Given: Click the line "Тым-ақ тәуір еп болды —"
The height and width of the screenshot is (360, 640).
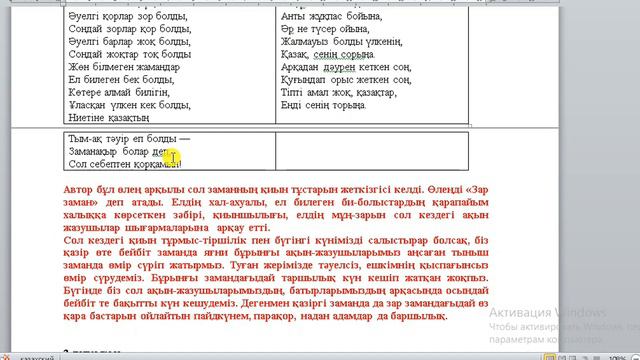Looking at the screenshot, I should pos(129,139).
